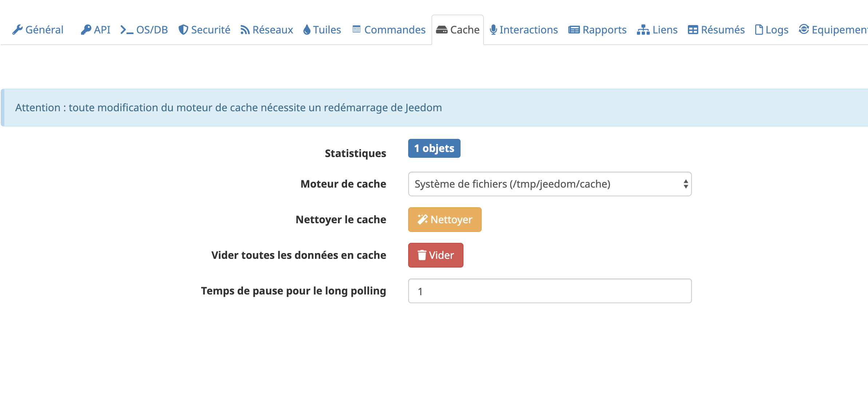This screenshot has height=405, width=868.
Task: Click the RSS icon for Réseaux
Action: [245, 30]
